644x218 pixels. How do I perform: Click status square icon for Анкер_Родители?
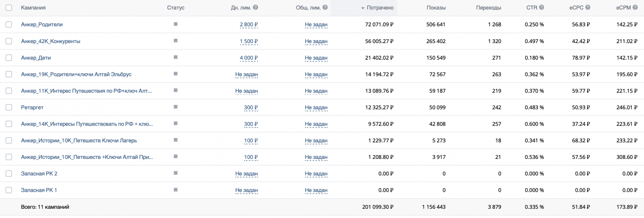[175, 24]
